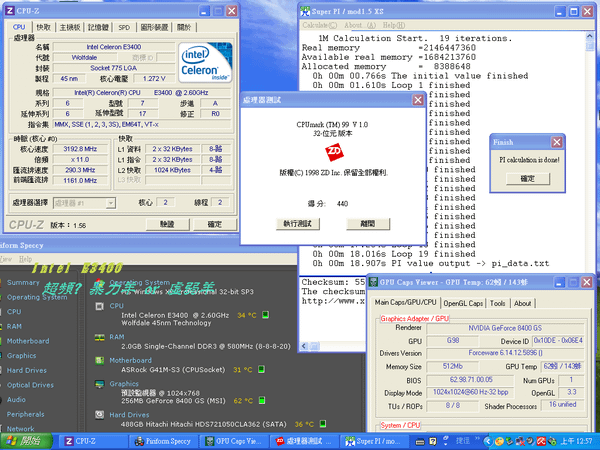Switch to Super PI taskbar button

376,441
